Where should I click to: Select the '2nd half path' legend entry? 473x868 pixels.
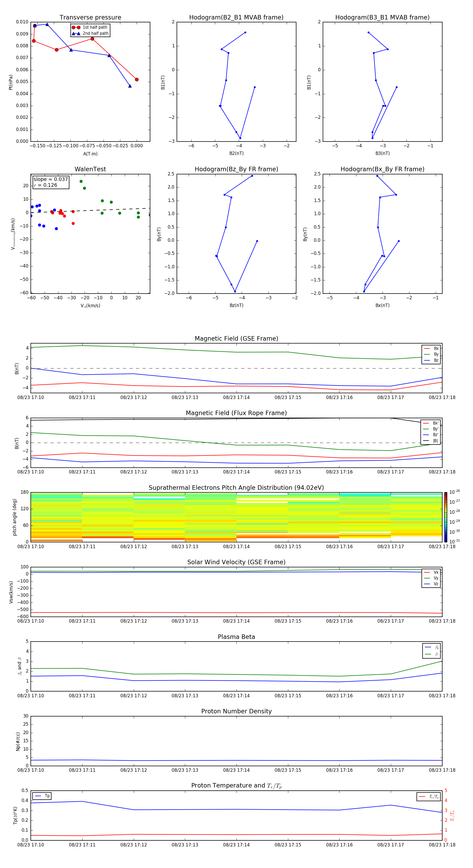(90, 33)
